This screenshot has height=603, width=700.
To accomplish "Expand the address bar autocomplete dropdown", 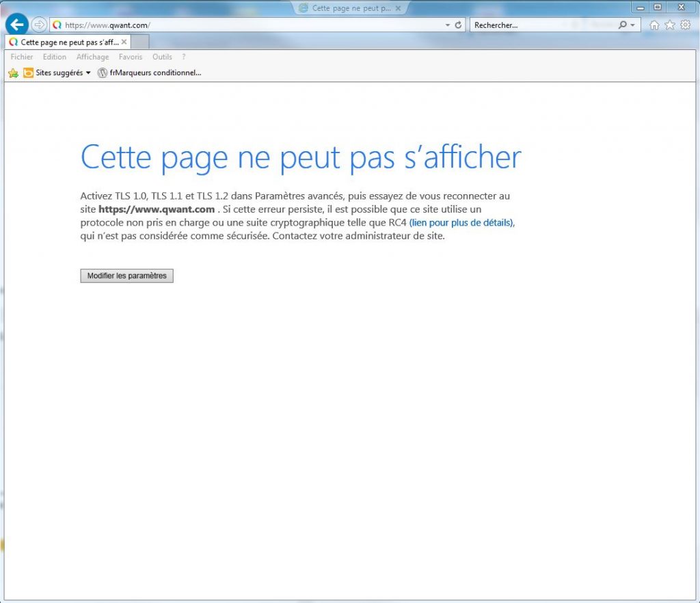I will [448, 25].
